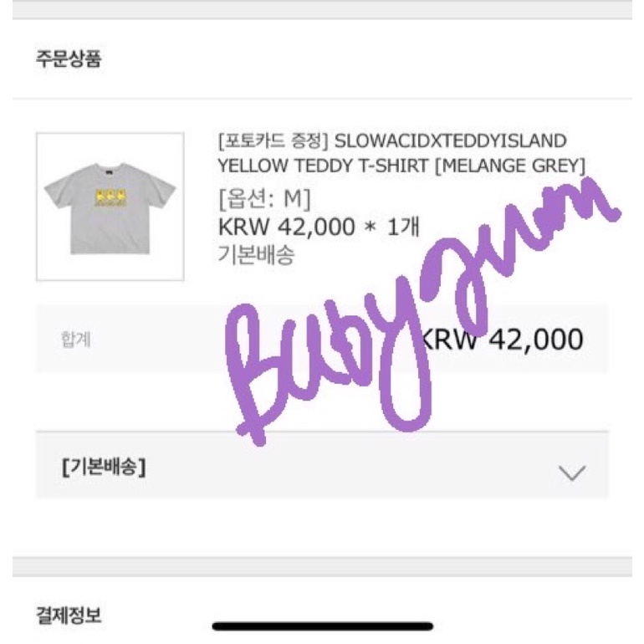644x644 pixels.
Task: Open the grey t-shirt product thumbnail
Action: click(110, 207)
